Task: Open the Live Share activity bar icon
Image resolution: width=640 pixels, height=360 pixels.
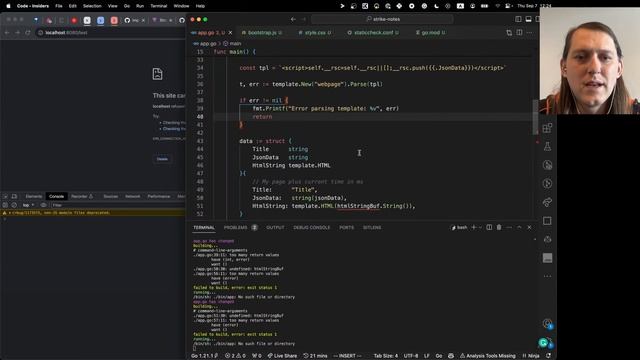Action: click(547, 202)
